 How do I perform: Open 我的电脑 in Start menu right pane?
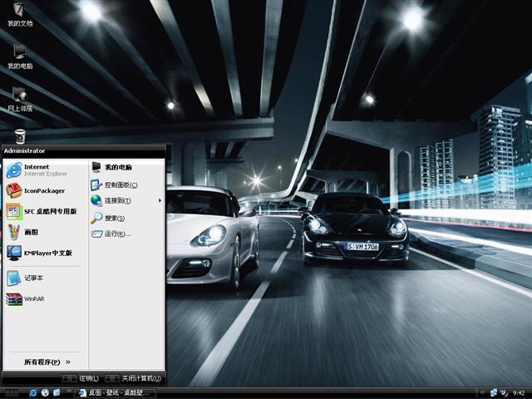[x=116, y=167]
